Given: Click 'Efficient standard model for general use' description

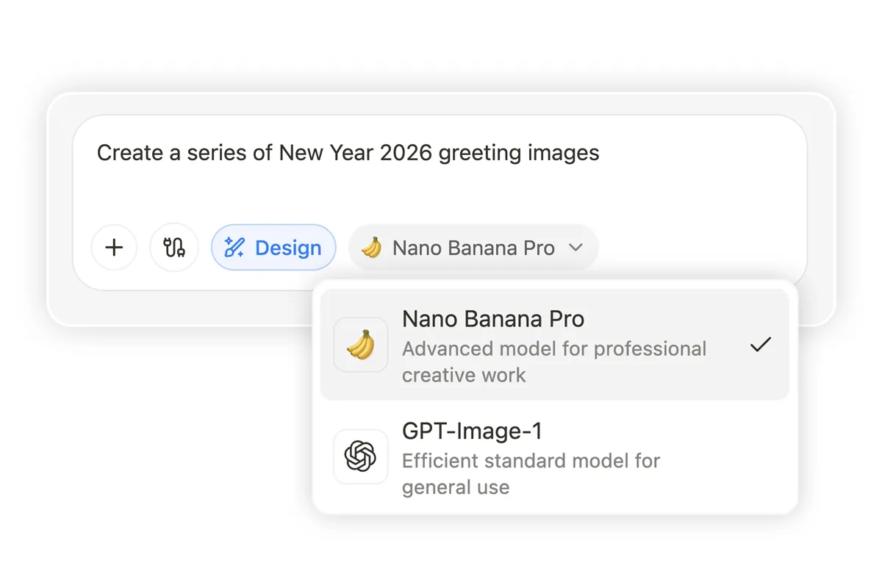Looking at the screenshot, I should click(x=531, y=474).
